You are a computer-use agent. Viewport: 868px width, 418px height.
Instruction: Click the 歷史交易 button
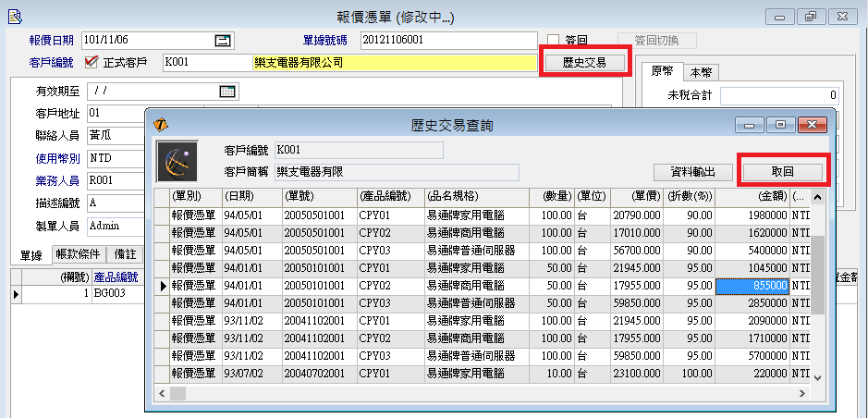click(583, 63)
